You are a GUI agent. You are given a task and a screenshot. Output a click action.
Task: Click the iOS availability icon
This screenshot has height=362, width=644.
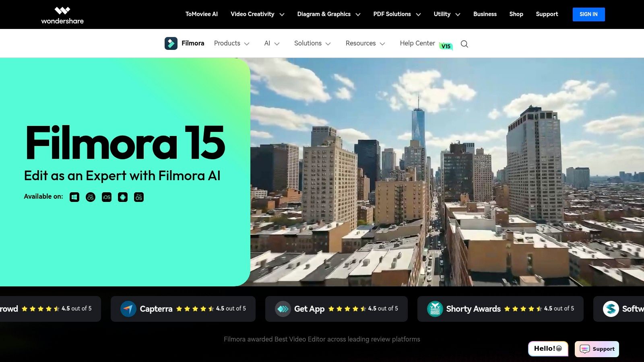[x=106, y=197]
